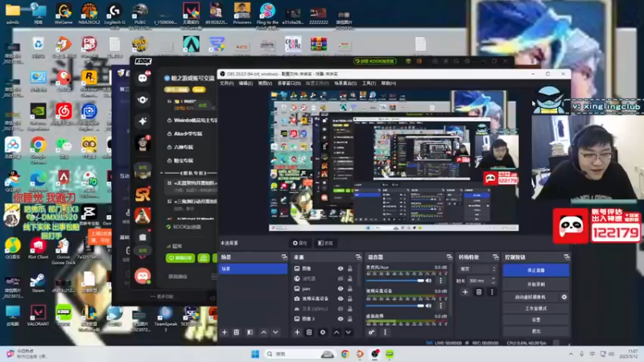Open the 场景集合(S) menu in OBS
The image size is (644, 362).
tap(345, 84)
